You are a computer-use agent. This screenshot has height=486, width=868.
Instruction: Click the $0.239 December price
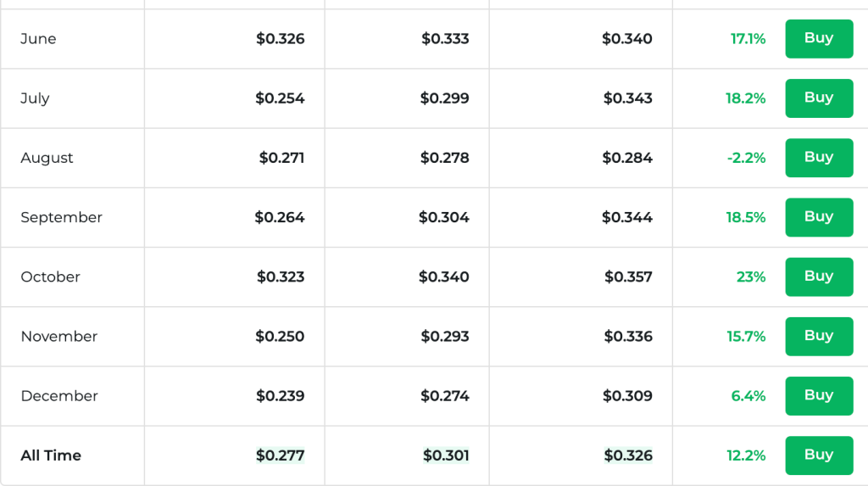click(280, 396)
